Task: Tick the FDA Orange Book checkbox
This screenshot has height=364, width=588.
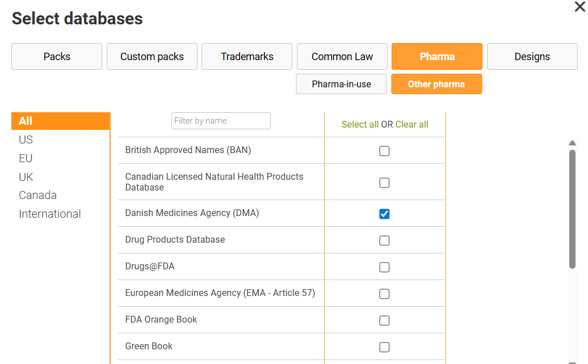Action: [x=384, y=320]
